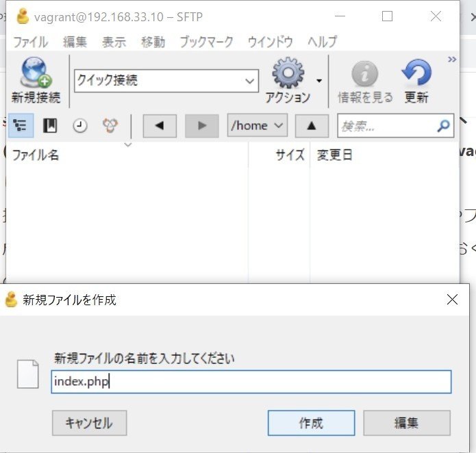Open the Bonjour services icon
Screen dimensions: 476x453
click(x=110, y=125)
